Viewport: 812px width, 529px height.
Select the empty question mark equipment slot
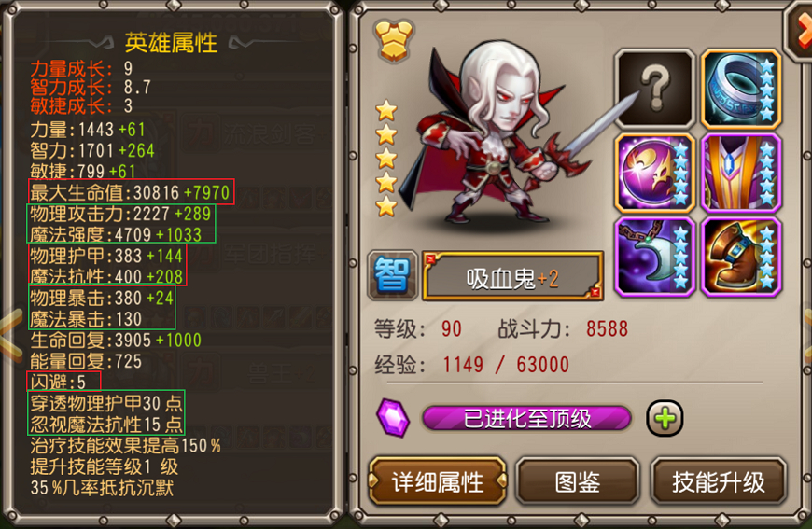tap(655, 89)
